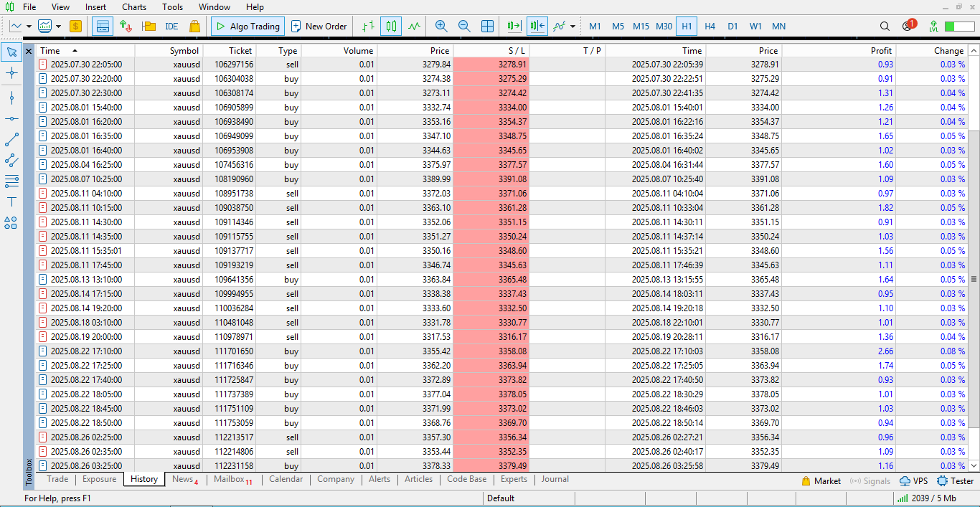Image resolution: width=980 pixels, height=507 pixels.
Task: Zoom in the chart
Action: pyautogui.click(x=441, y=27)
